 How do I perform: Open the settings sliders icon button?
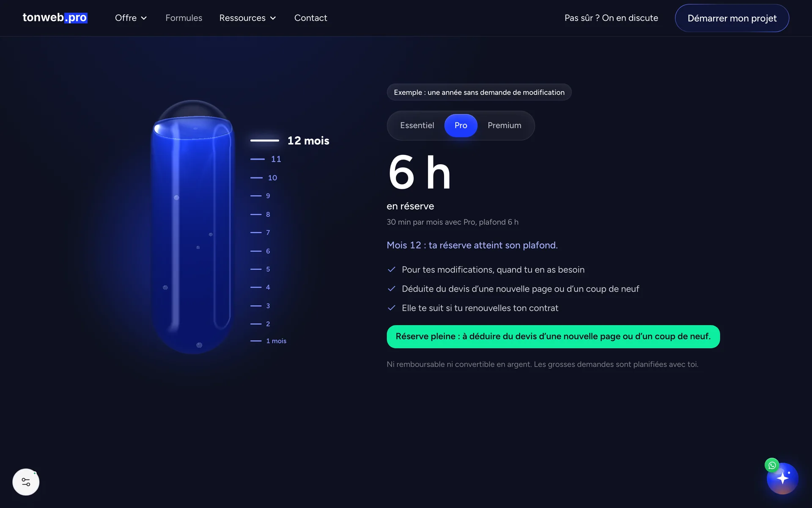[26, 482]
